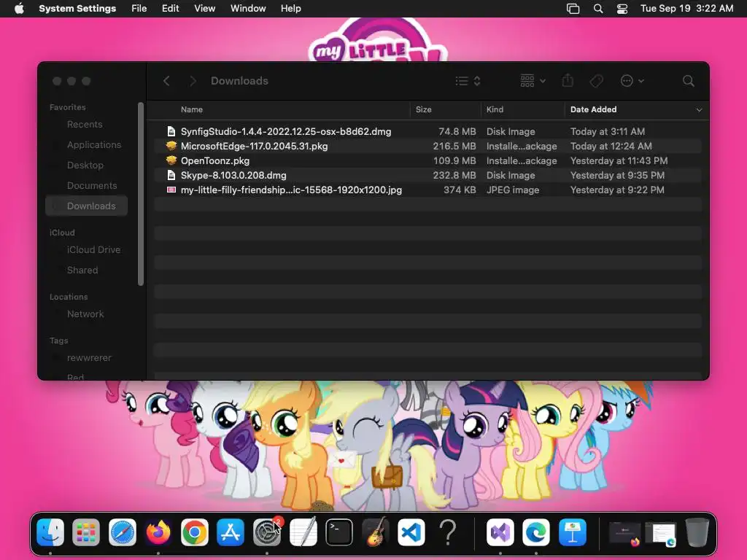Open the View menu
This screenshot has height=560, width=747.
pos(204,9)
